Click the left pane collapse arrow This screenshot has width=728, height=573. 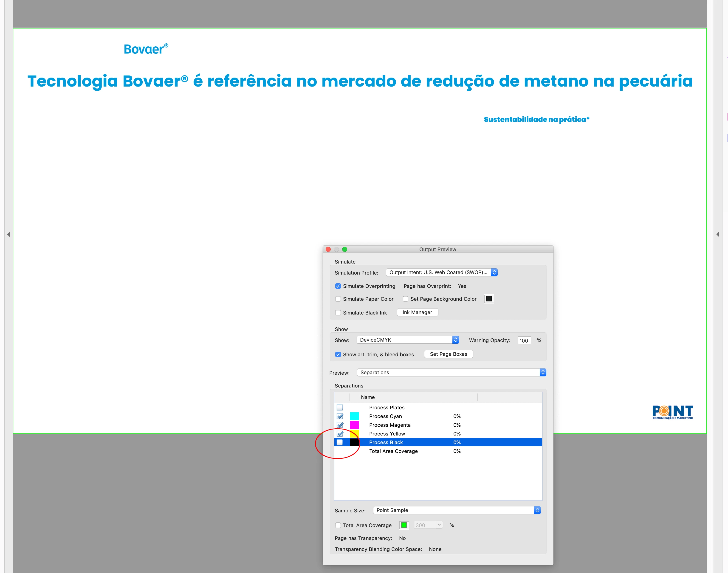pos(9,234)
